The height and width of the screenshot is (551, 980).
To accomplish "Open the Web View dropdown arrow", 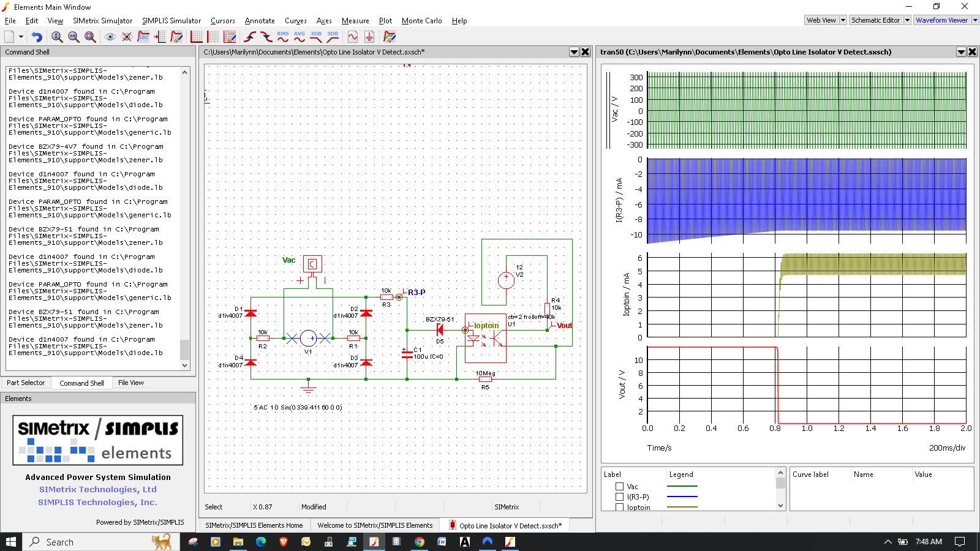I will (843, 20).
